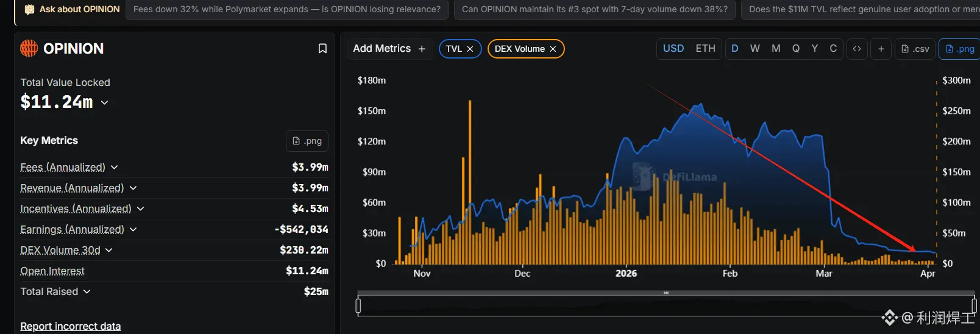Bookmark the OPINION protocol

click(x=322, y=48)
